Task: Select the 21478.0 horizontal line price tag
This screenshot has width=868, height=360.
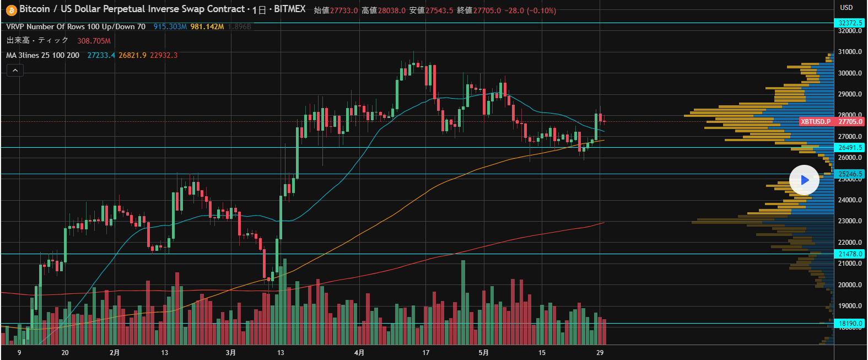Action: point(850,254)
